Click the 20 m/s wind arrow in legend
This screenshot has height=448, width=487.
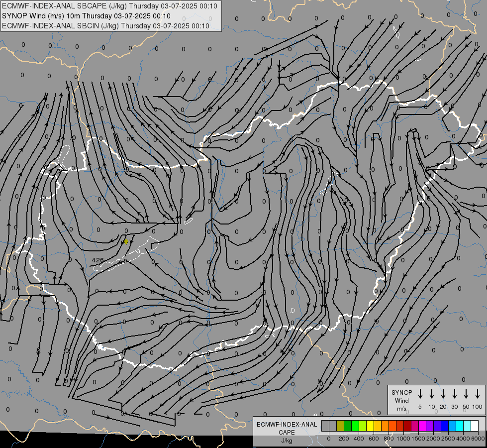coord(443,394)
